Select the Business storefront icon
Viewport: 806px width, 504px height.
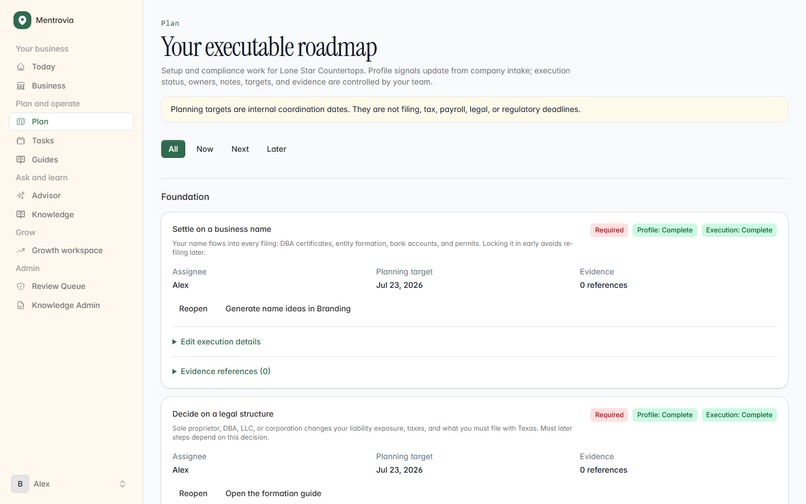click(21, 86)
